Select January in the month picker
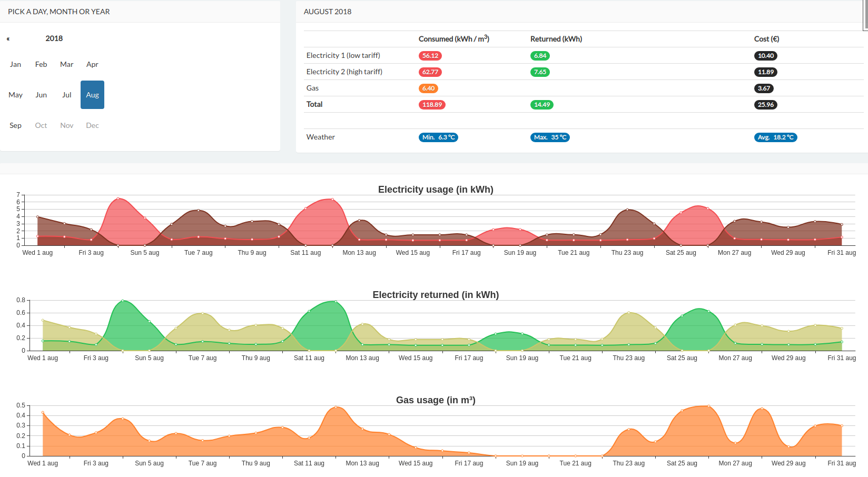The width and height of the screenshot is (868, 477). coord(16,64)
